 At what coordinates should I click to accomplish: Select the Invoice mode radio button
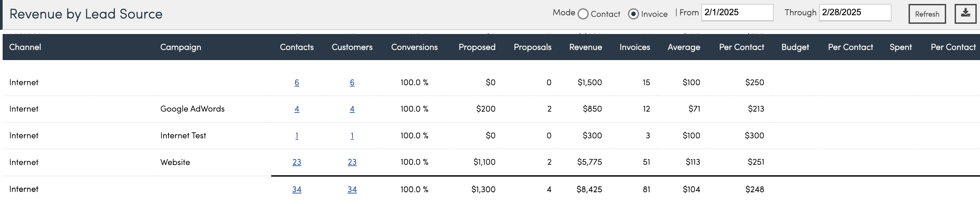633,14
